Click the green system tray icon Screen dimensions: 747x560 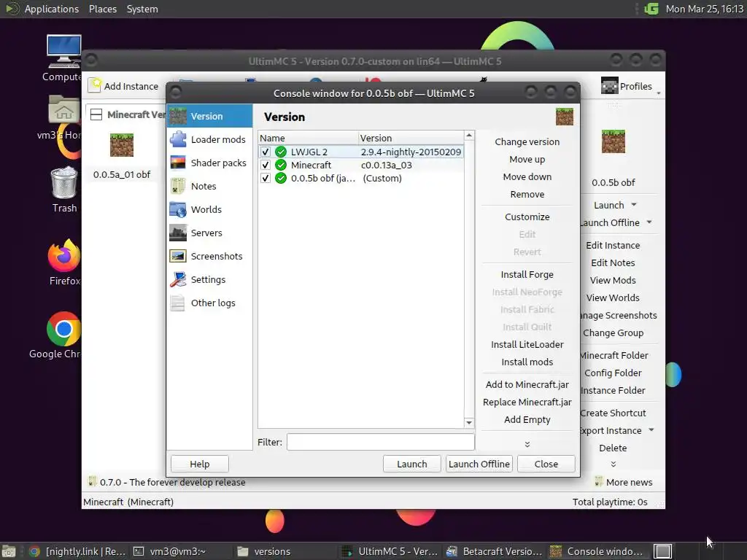651,9
